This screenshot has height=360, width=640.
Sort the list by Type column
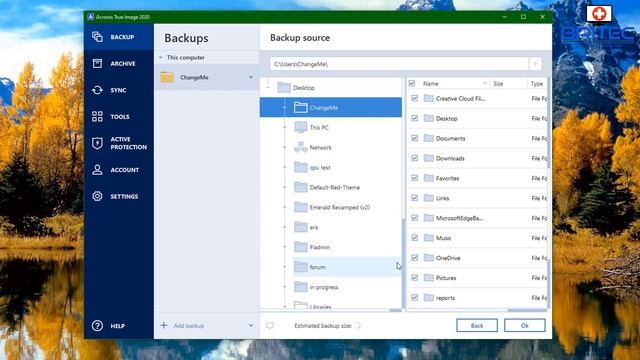point(537,84)
